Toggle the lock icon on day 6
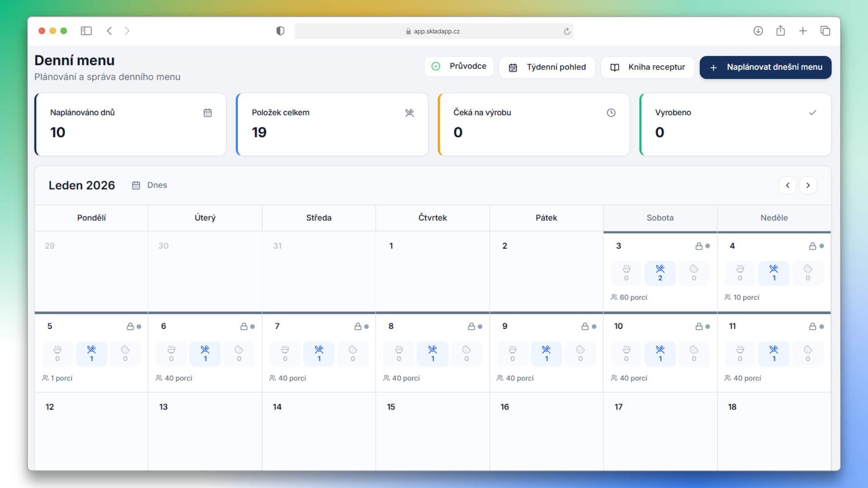The width and height of the screenshot is (868, 488). coord(244,326)
